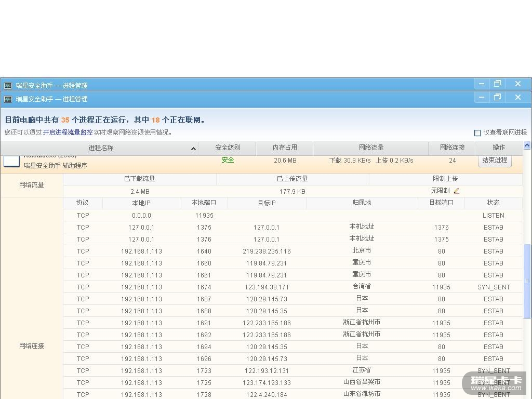Select the 北京市 location cell
The width and height of the screenshot is (532, 399).
tap(362, 250)
